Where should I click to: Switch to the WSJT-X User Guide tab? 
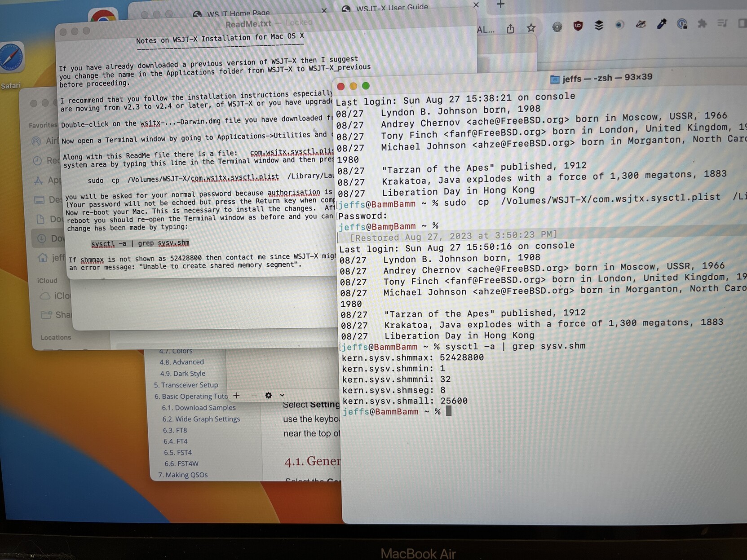point(392,8)
